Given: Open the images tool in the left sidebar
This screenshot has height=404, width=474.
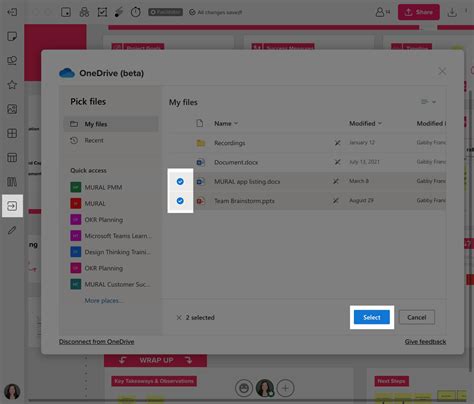Looking at the screenshot, I should coord(12,109).
